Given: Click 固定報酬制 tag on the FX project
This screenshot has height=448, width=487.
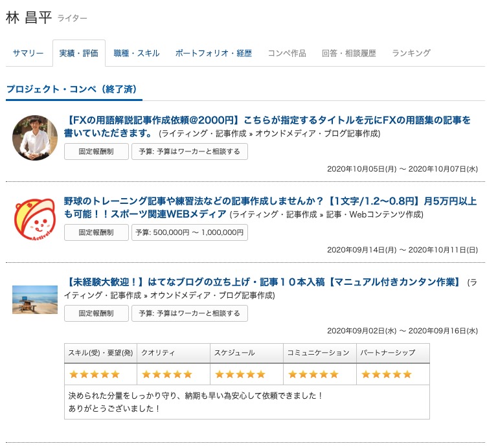Looking at the screenshot, I should tap(96, 151).
